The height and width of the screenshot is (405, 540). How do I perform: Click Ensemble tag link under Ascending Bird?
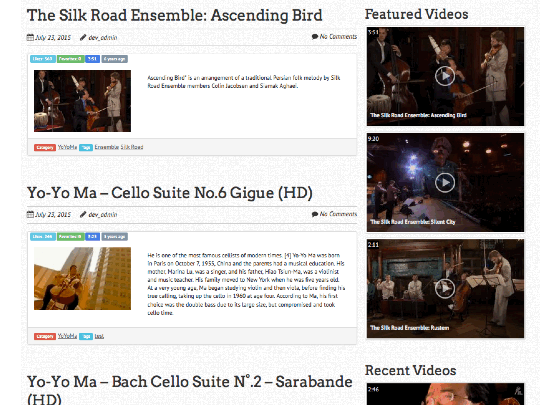click(107, 147)
